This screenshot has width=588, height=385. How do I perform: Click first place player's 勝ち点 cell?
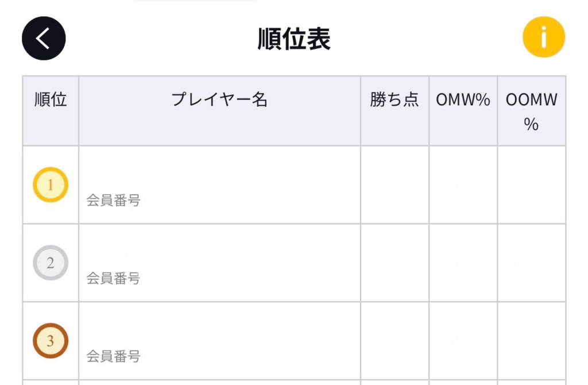click(394, 184)
